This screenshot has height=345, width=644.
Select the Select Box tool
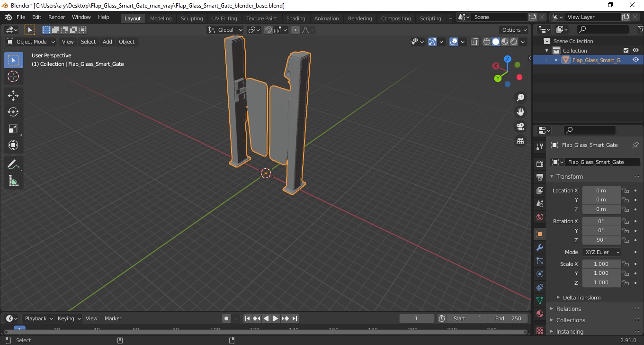(x=13, y=60)
